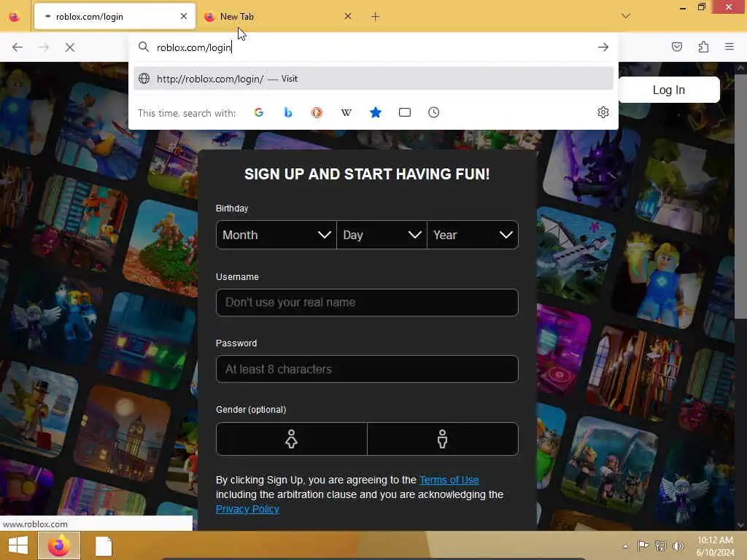The image size is (747, 560).
Task: Select the female gender option
Action: click(x=292, y=439)
